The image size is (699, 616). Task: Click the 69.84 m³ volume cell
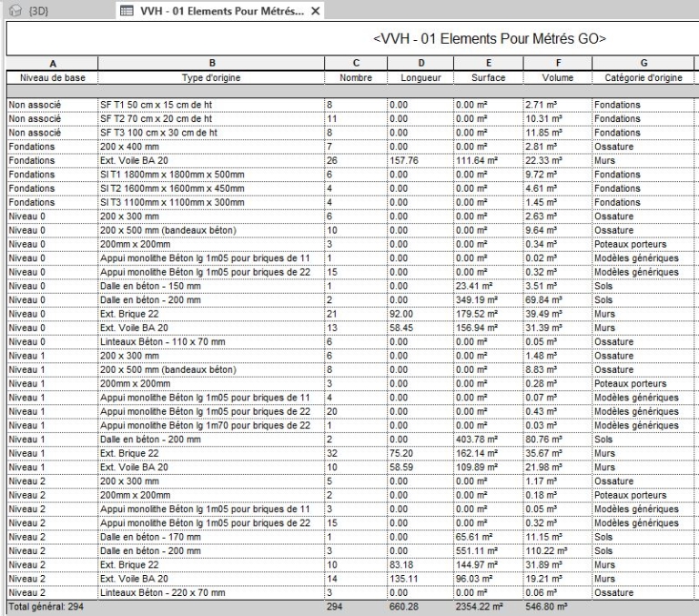558,300
